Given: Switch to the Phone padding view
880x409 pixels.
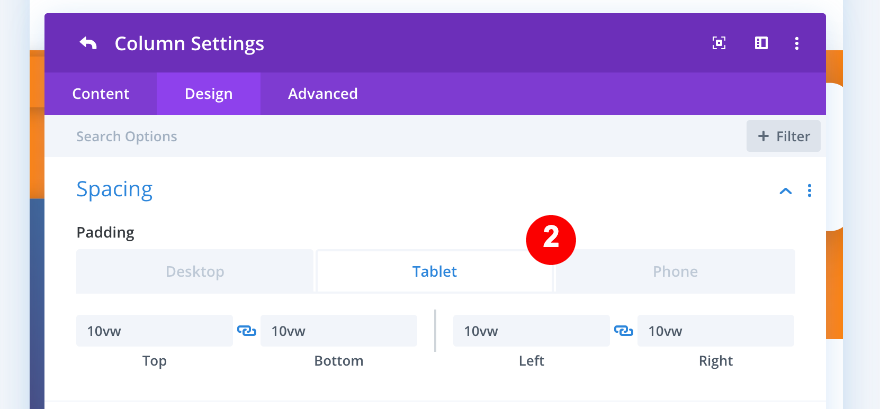Looking at the screenshot, I should point(675,271).
